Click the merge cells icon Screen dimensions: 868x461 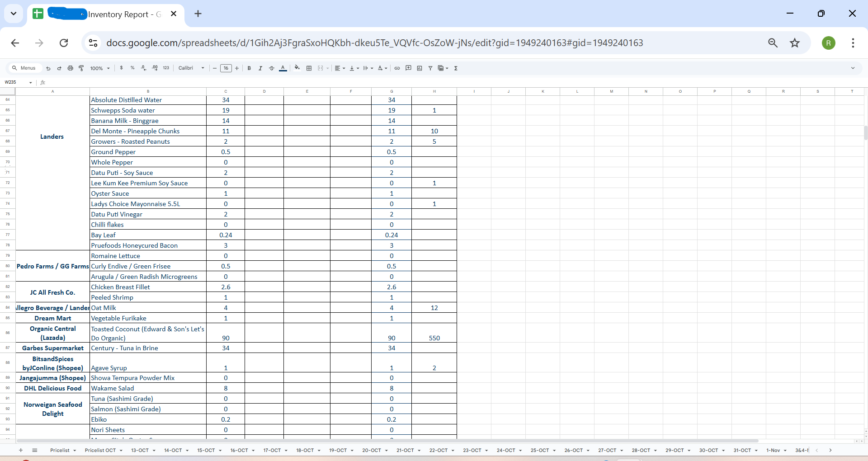click(x=321, y=68)
